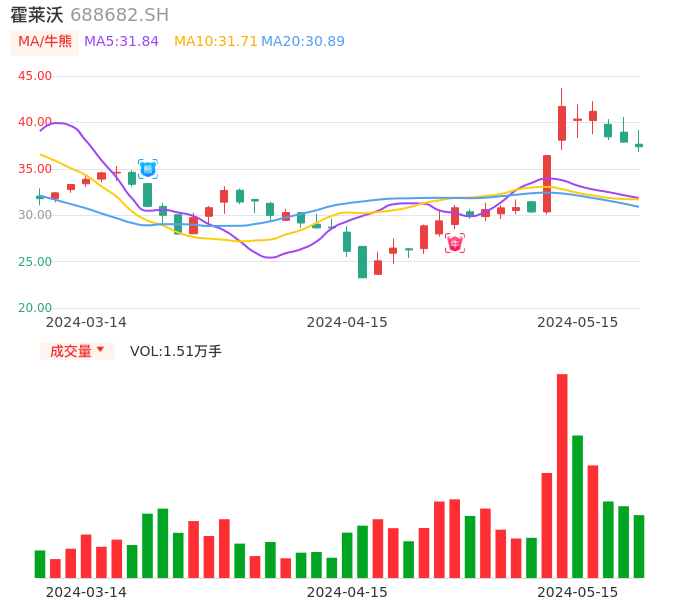Click the tallest green volume bar
This screenshot has height=606, width=686.
[x=577, y=506]
